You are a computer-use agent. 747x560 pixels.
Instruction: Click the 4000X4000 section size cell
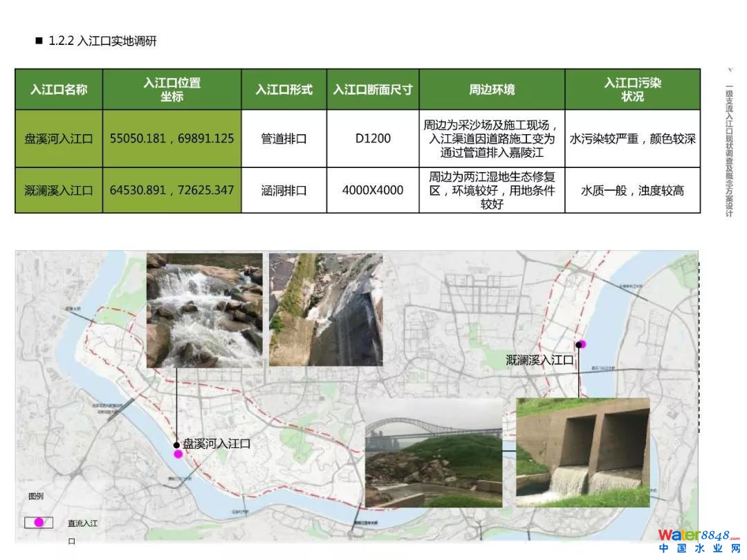[x=373, y=189]
